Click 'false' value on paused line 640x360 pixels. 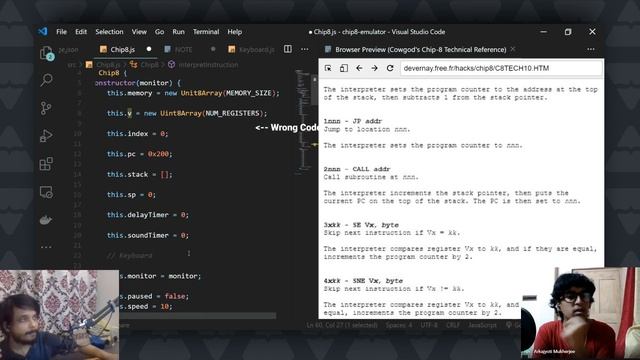(175, 296)
